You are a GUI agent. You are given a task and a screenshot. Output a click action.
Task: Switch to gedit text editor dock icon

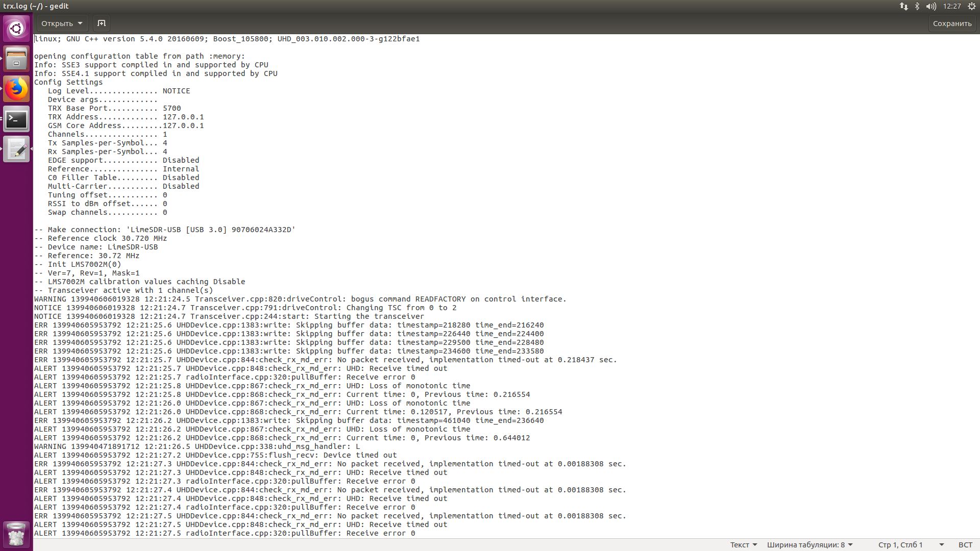[x=16, y=149]
